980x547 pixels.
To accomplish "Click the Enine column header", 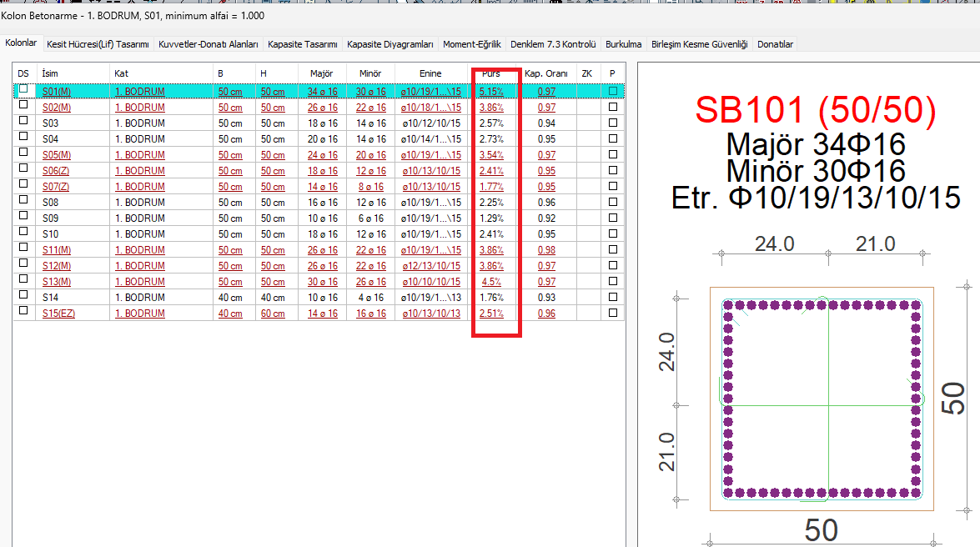I will tap(430, 73).
